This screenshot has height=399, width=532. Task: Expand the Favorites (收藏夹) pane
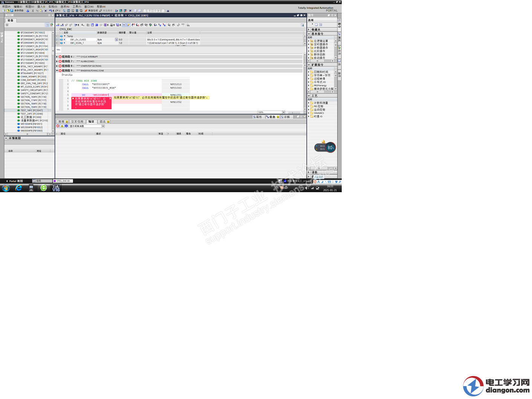[x=309, y=29]
